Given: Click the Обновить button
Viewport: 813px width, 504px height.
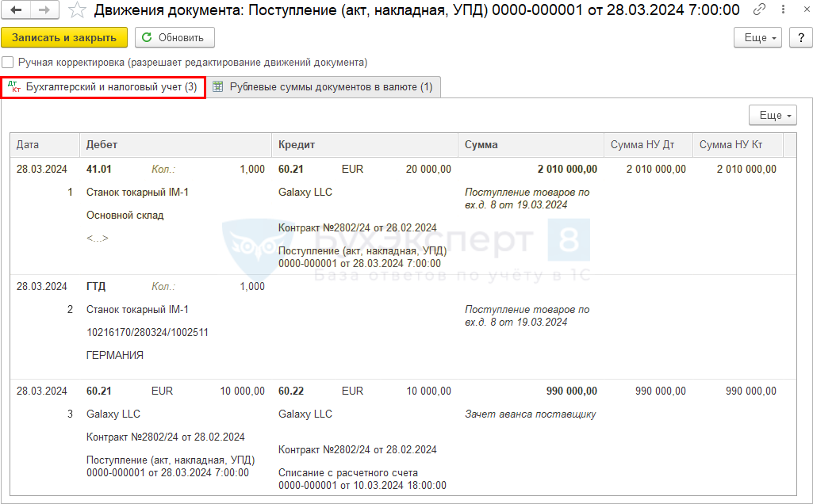Looking at the screenshot, I should coord(174,37).
